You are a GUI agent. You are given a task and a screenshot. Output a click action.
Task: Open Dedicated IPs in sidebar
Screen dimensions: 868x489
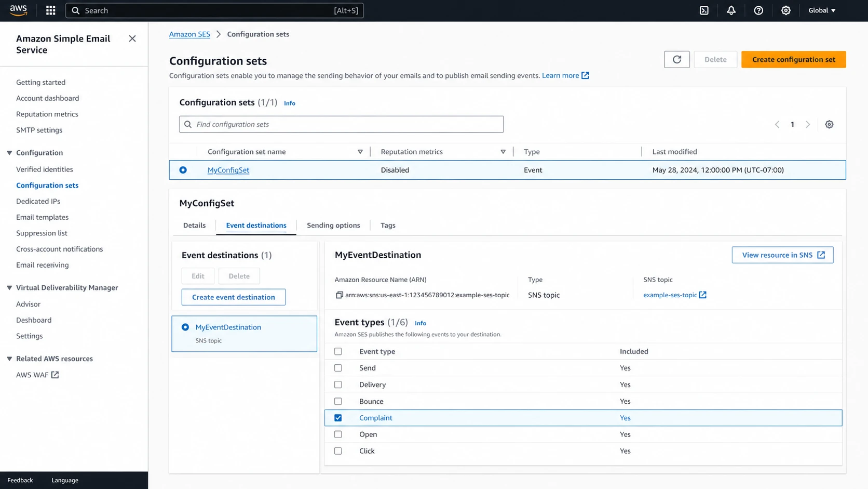tap(38, 201)
